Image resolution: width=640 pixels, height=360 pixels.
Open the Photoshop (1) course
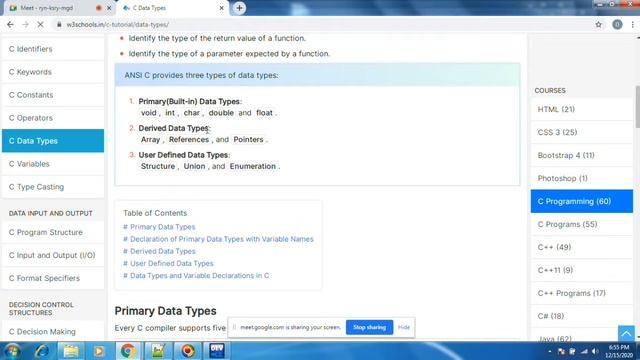(582, 178)
